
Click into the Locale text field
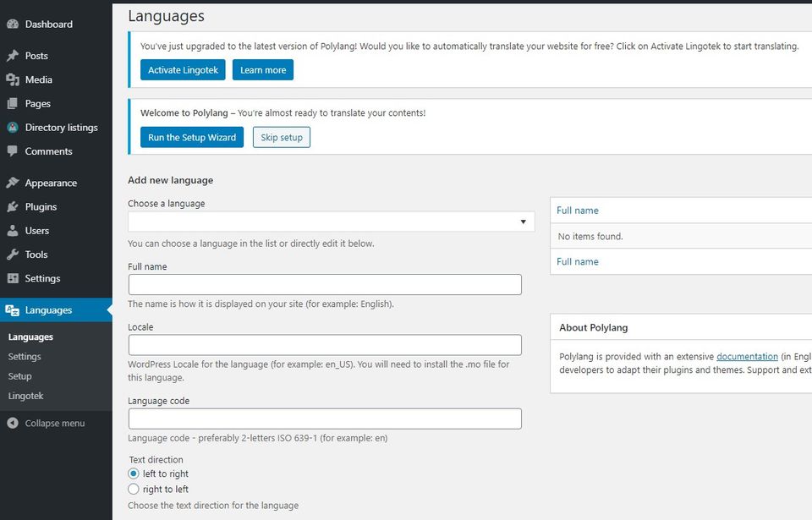pos(325,345)
